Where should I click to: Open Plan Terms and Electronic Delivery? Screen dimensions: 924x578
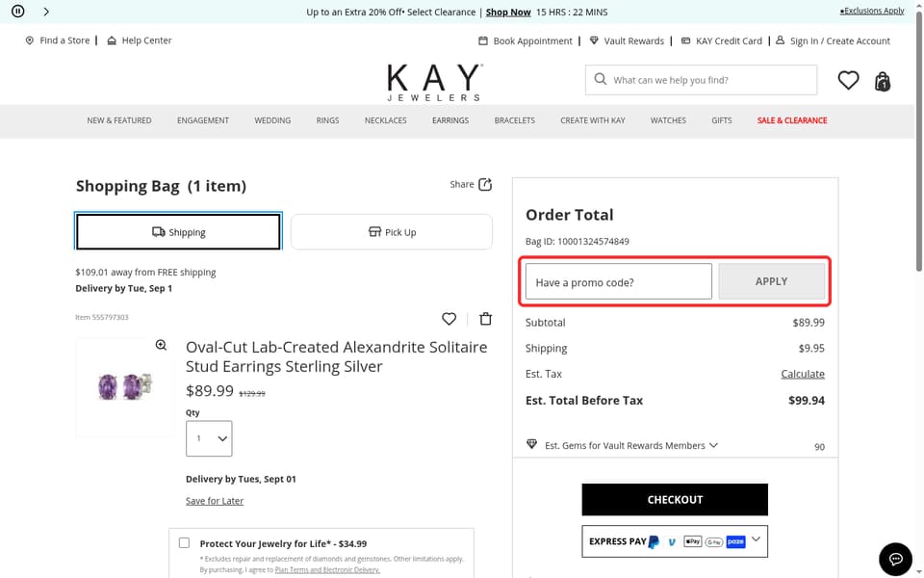327,569
